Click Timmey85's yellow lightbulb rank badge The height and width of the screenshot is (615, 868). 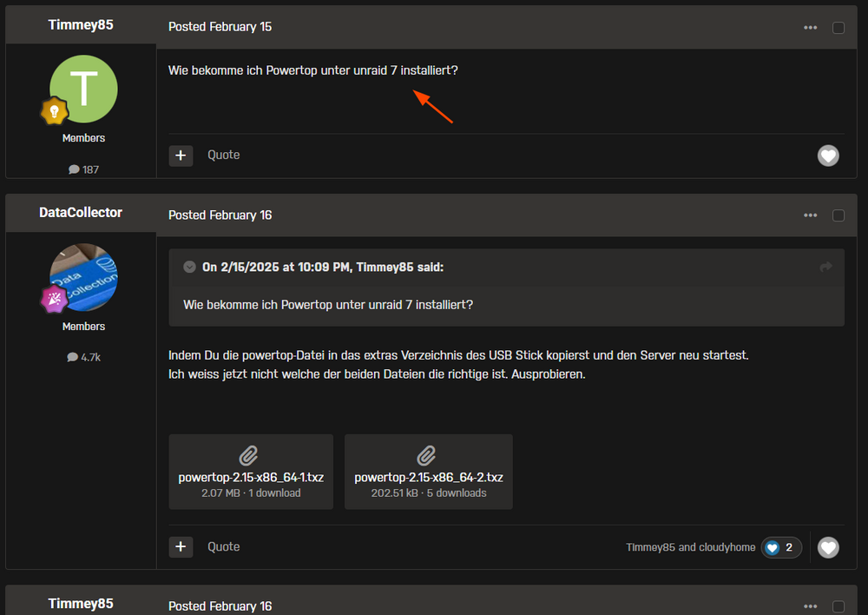click(54, 111)
